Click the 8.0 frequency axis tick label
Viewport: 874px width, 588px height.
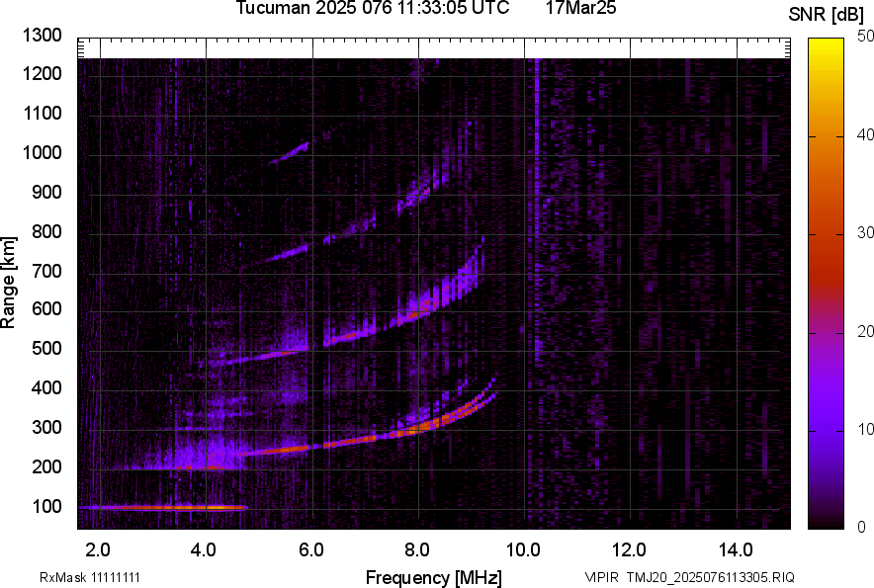pos(417,549)
